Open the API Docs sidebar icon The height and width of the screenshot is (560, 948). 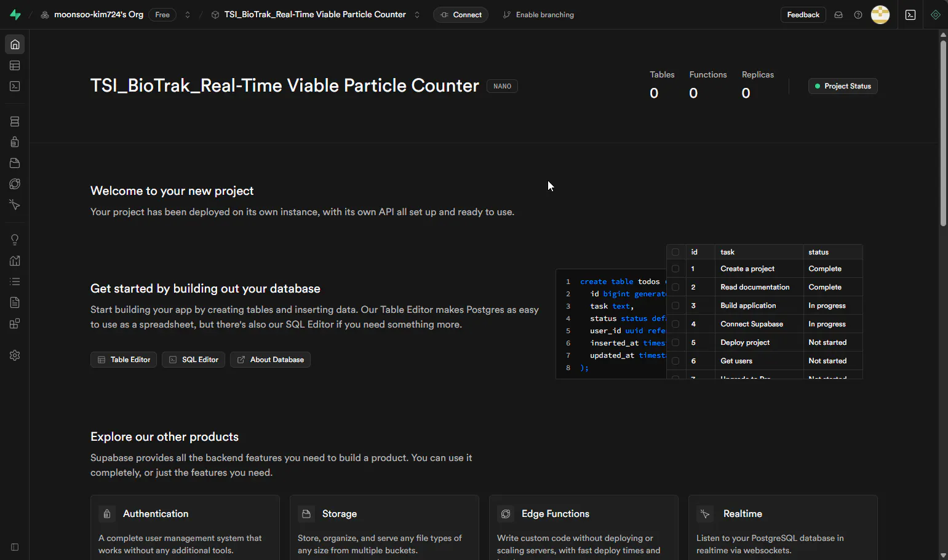tap(15, 302)
